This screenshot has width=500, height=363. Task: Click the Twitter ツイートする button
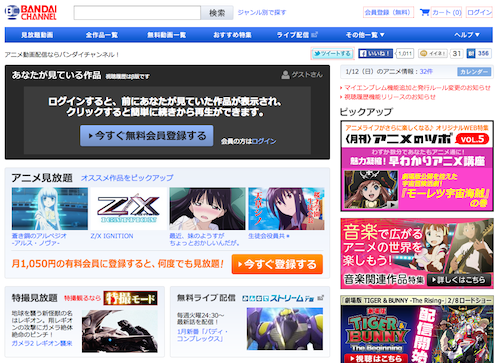[332, 54]
